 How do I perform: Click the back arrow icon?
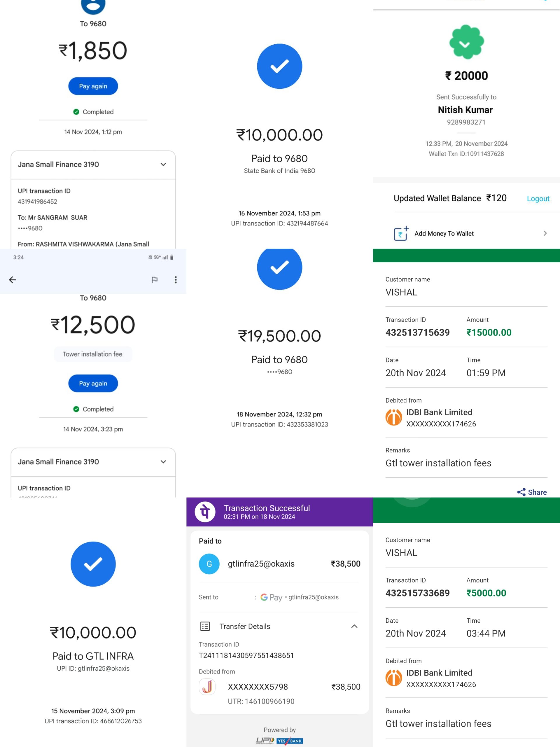pyautogui.click(x=13, y=280)
